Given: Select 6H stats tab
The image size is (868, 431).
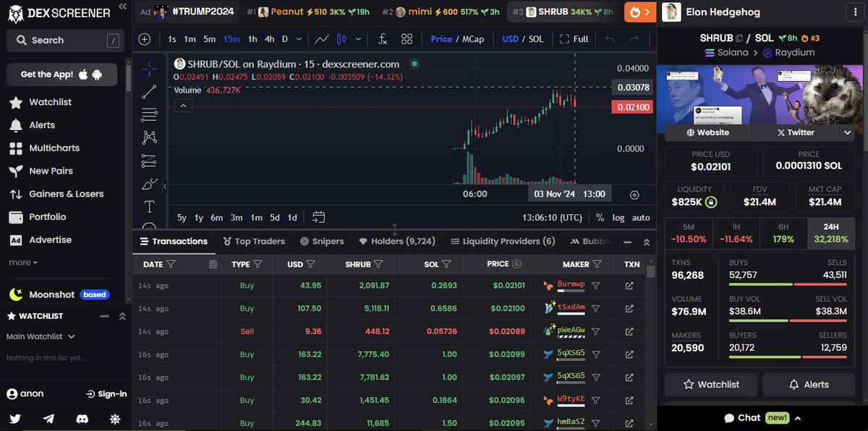Looking at the screenshot, I should click(x=783, y=233).
